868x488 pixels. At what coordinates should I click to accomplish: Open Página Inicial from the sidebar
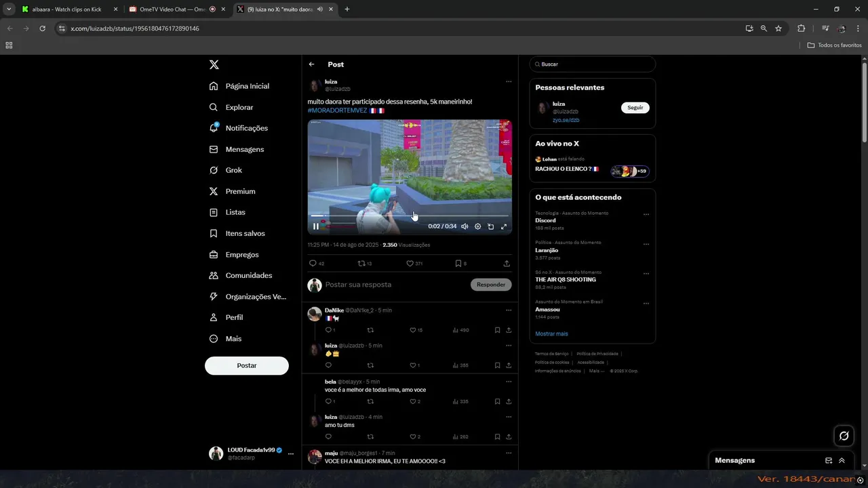(239, 86)
